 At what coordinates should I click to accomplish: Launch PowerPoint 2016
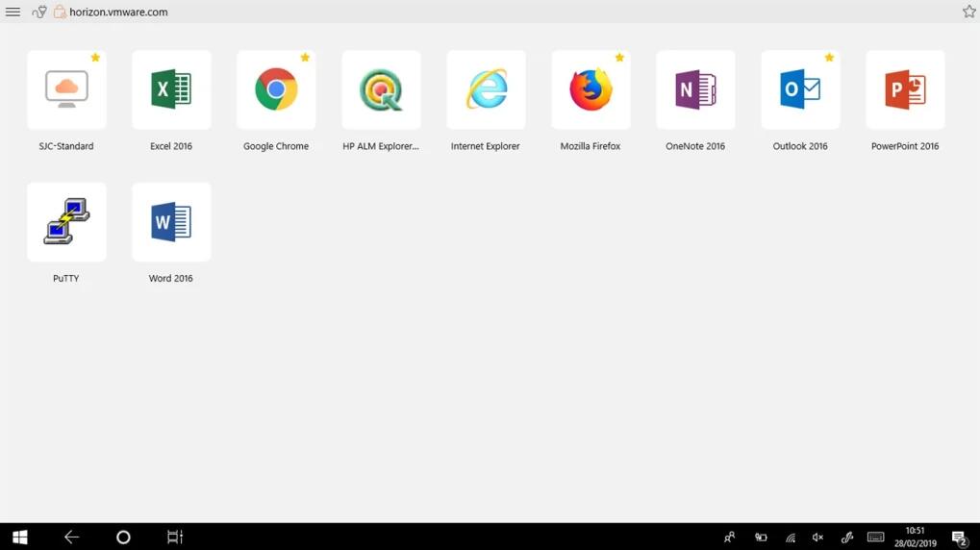pos(905,90)
